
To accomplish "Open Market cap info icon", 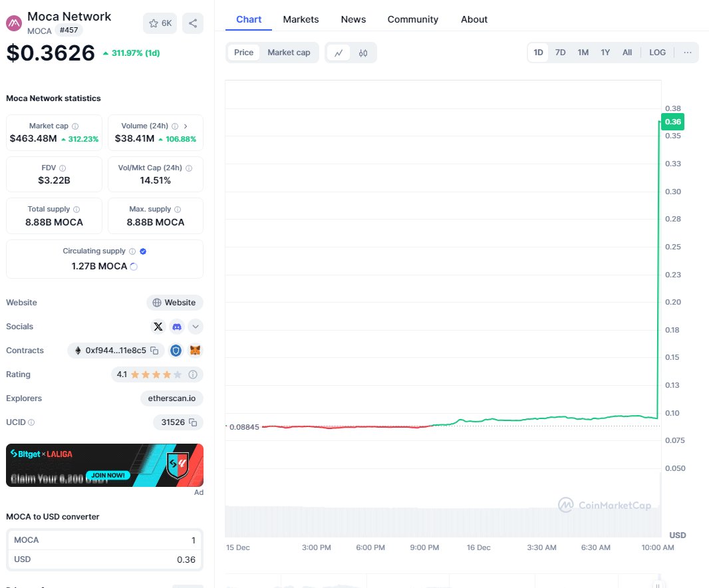I will coord(75,126).
